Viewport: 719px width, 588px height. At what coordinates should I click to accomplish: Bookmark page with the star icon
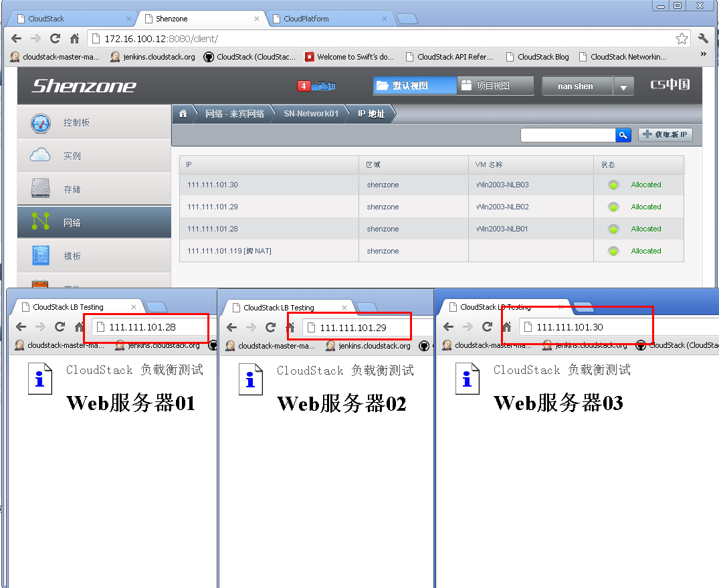(682, 39)
